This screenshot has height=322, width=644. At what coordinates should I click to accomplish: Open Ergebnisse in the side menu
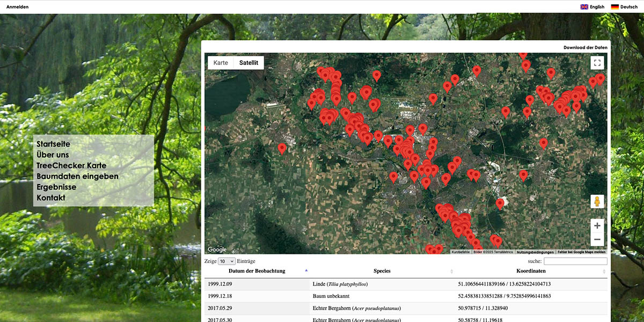[56, 187]
